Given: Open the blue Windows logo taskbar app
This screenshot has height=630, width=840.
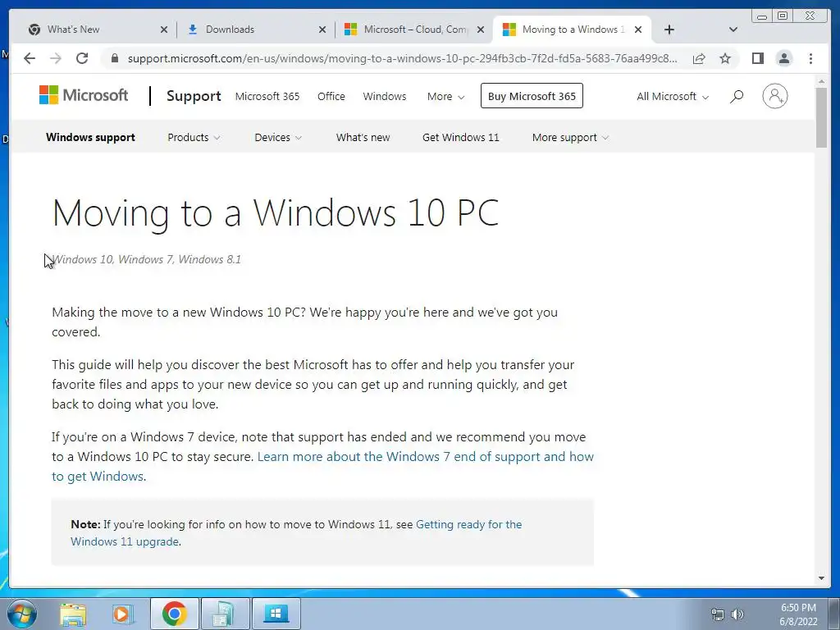Looking at the screenshot, I should (x=276, y=614).
